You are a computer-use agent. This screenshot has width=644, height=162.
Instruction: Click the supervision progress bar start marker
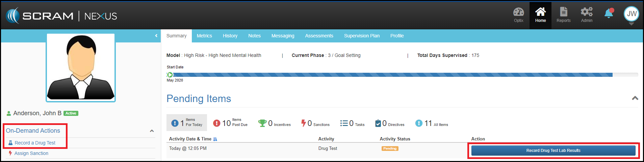point(170,75)
